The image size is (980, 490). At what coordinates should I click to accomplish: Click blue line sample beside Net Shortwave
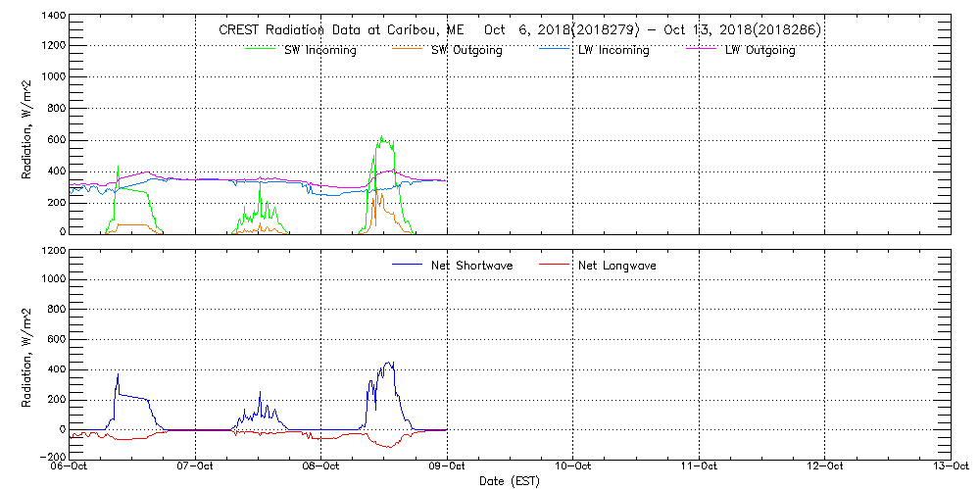coord(407,266)
